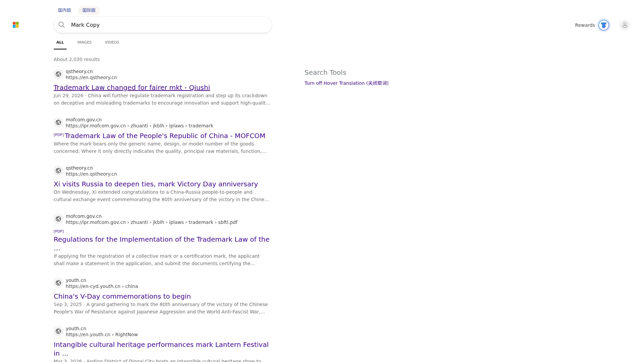The width and height of the screenshot is (644, 362).
Task: Switch to the IMAGES tab
Action: point(84,42)
